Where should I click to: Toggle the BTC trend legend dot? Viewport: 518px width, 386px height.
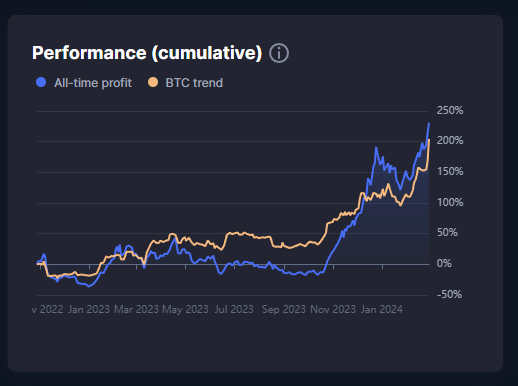(153, 82)
